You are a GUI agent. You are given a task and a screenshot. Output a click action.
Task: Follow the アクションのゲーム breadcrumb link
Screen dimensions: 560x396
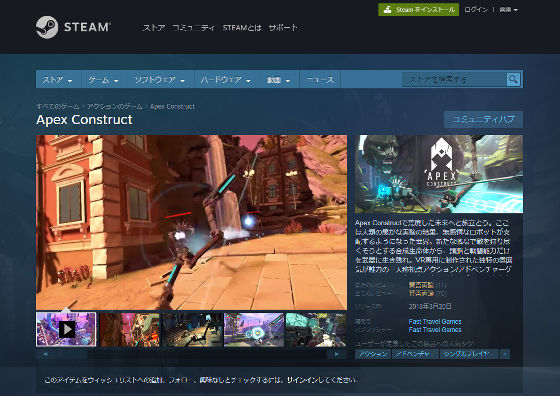[x=115, y=106]
